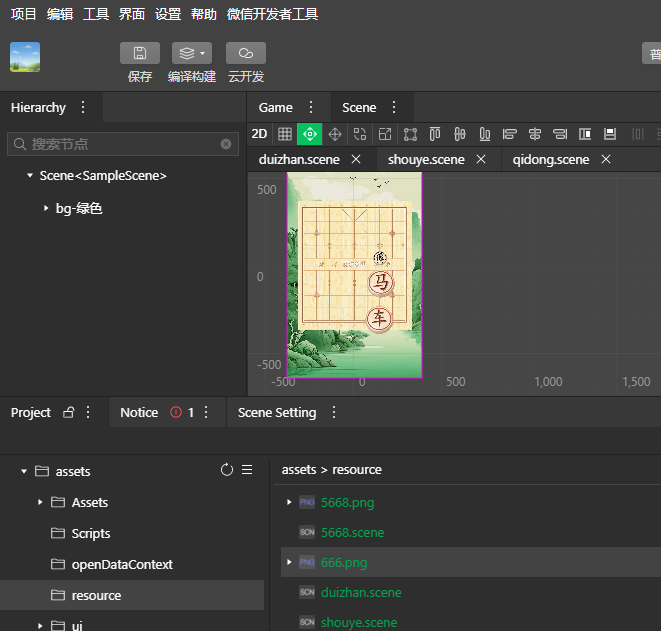The image size is (661, 631).
Task: Open the Hierarchy panel options menu
Action: click(83, 107)
